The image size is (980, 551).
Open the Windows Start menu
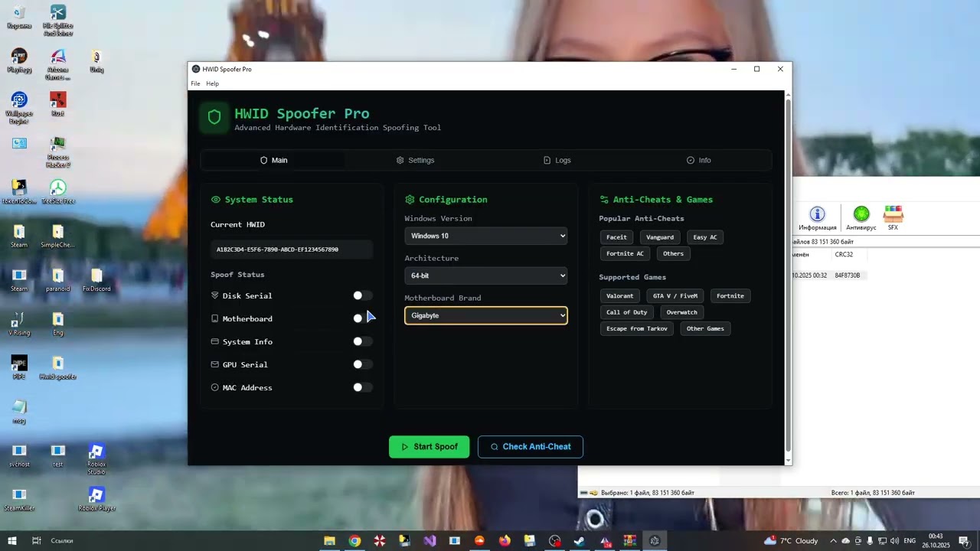point(11,541)
